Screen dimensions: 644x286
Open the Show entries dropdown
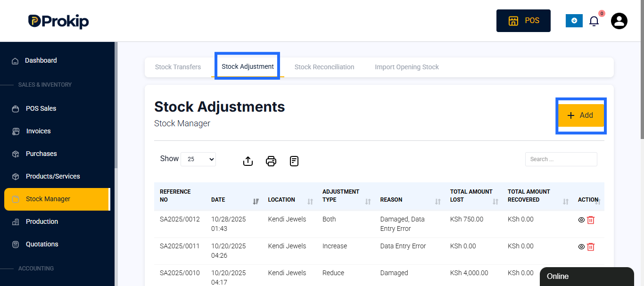[198, 159]
